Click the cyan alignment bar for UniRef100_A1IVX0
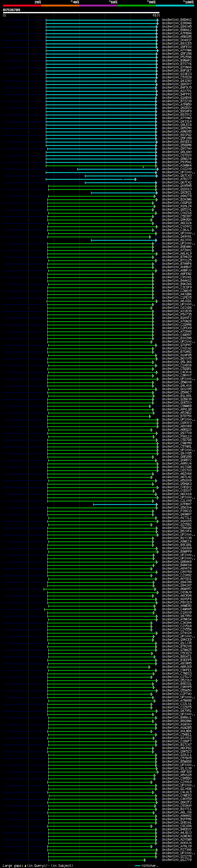The height and width of the screenshot is (868, 197). pyautogui.click(x=124, y=240)
